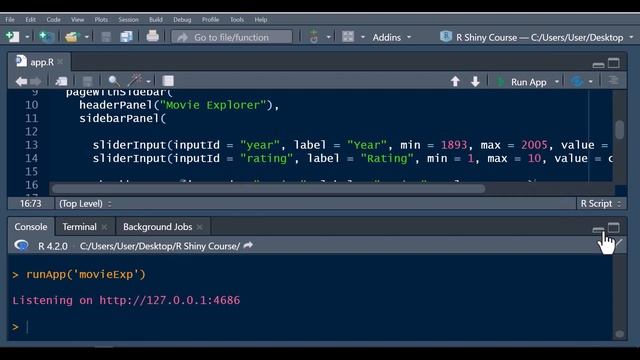Image resolution: width=640 pixels, height=360 pixels.
Task: Open the Build menu
Action: pyautogui.click(x=156, y=20)
